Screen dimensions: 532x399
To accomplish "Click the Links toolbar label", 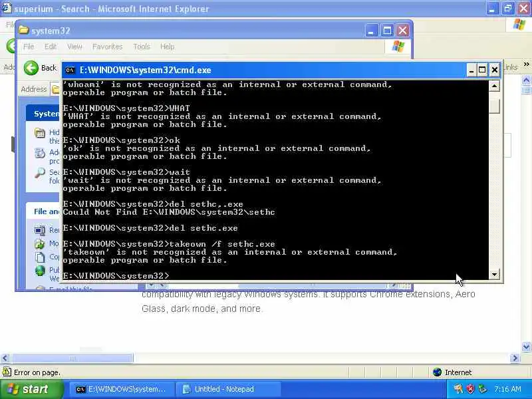I will [511, 67].
